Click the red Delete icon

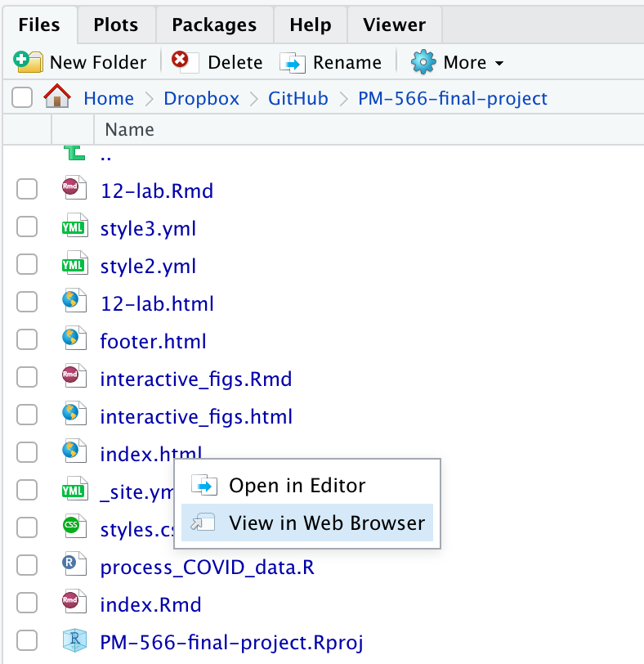point(185,61)
